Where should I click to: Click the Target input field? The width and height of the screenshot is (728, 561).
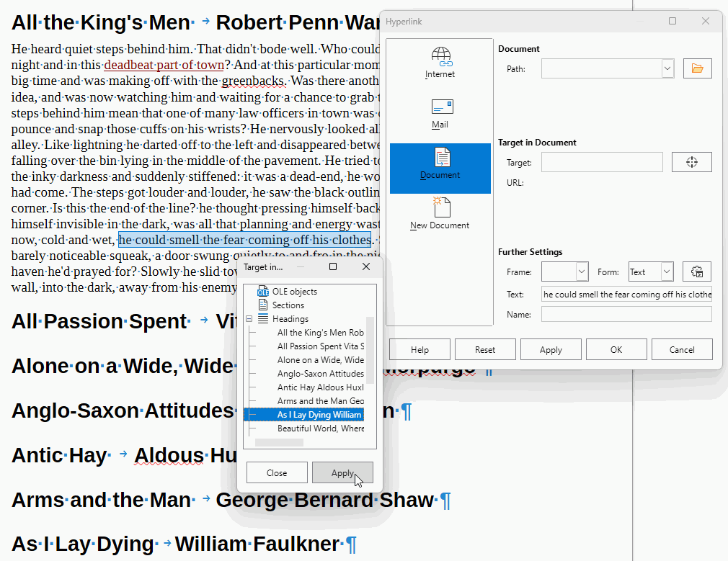pos(602,162)
